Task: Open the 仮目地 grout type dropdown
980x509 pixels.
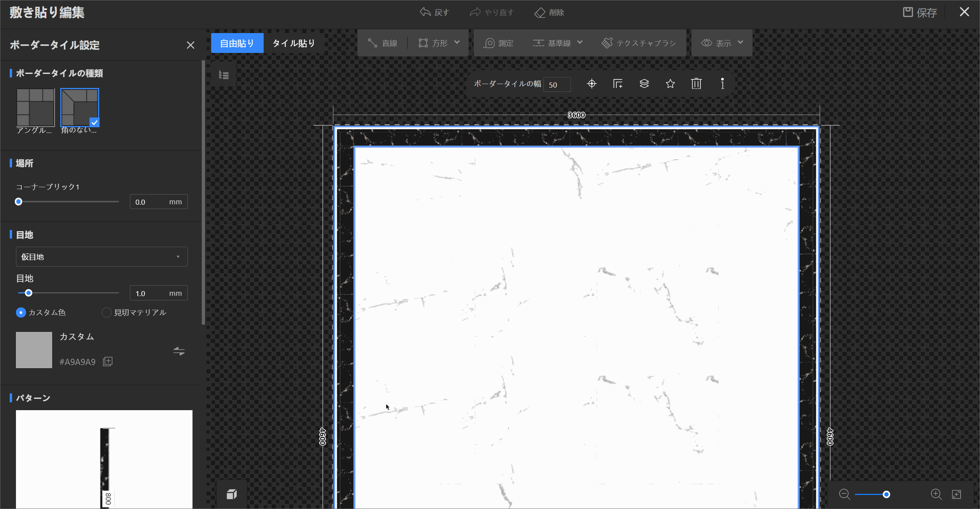Action: coord(102,257)
